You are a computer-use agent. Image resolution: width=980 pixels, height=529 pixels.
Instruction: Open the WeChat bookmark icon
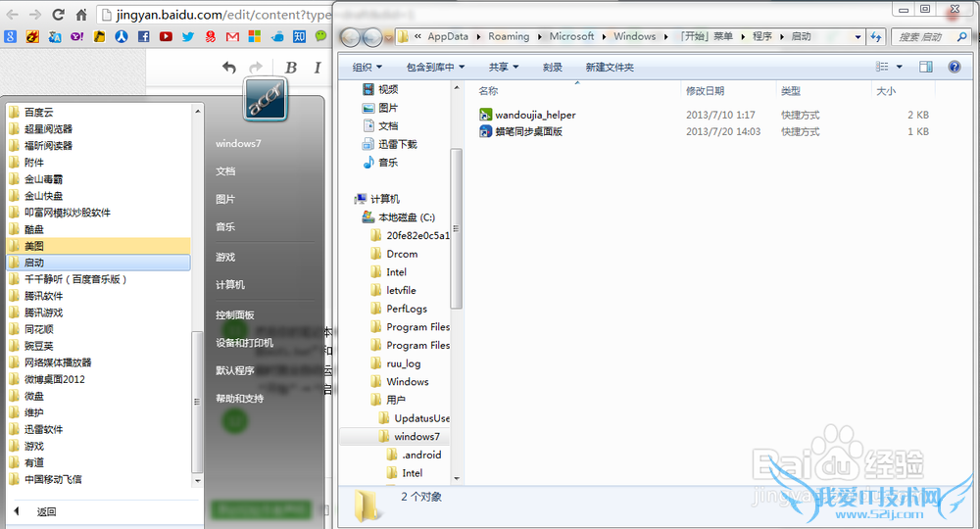click(x=321, y=36)
